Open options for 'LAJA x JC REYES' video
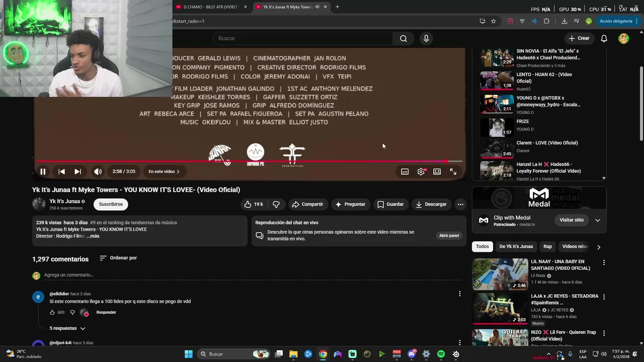644x362 pixels. pos(604,297)
